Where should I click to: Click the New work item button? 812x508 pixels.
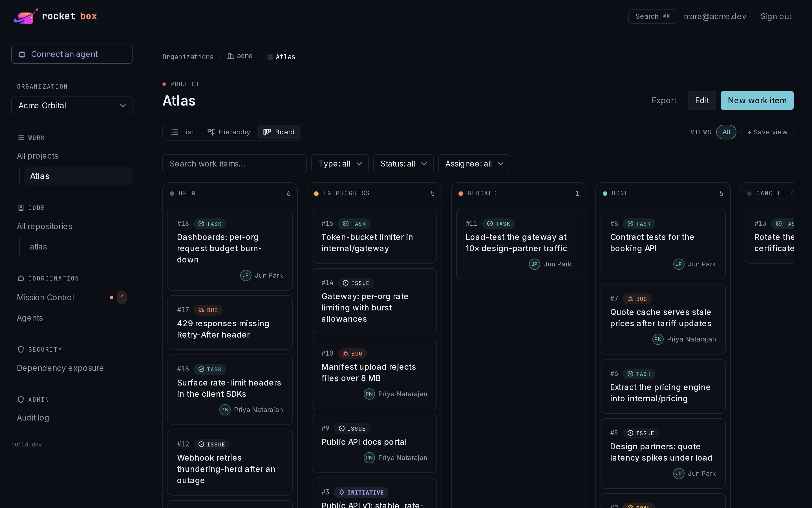[757, 100]
